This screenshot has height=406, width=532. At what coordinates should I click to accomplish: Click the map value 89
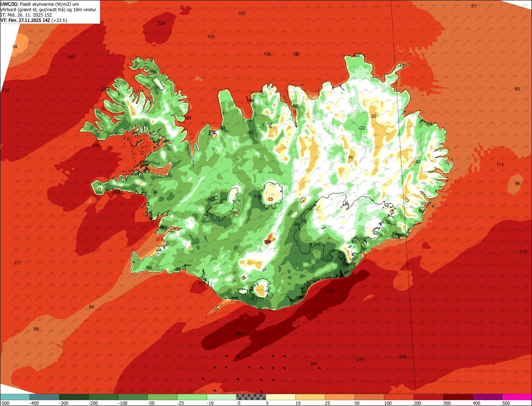36,329
